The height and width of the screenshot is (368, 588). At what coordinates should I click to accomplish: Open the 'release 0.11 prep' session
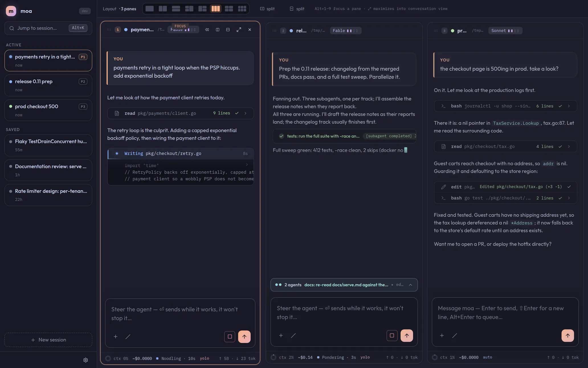[48, 85]
